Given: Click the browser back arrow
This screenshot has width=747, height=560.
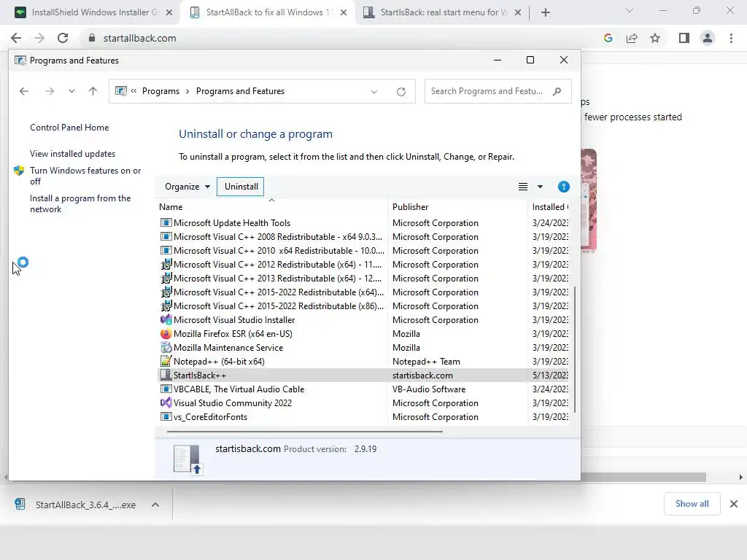Looking at the screenshot, I should coord(16,38).
